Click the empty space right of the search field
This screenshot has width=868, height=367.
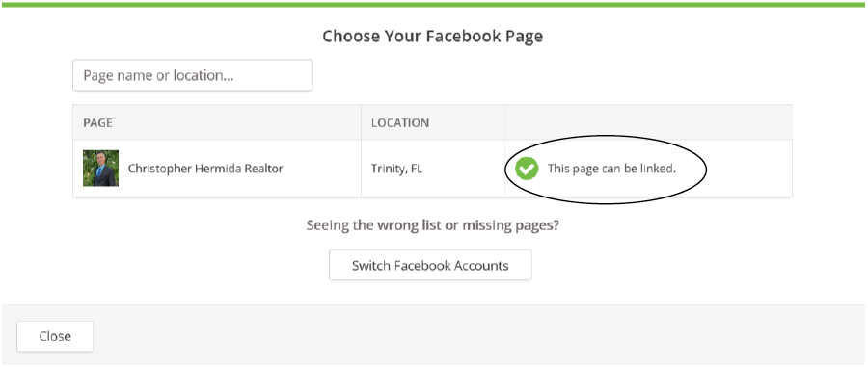coord(553,75)
